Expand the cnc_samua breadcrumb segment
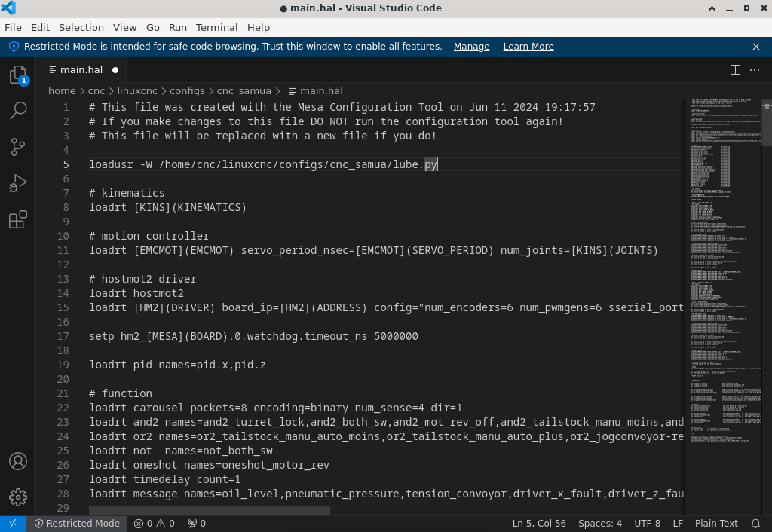772x532 pixels. coord(244,91)
